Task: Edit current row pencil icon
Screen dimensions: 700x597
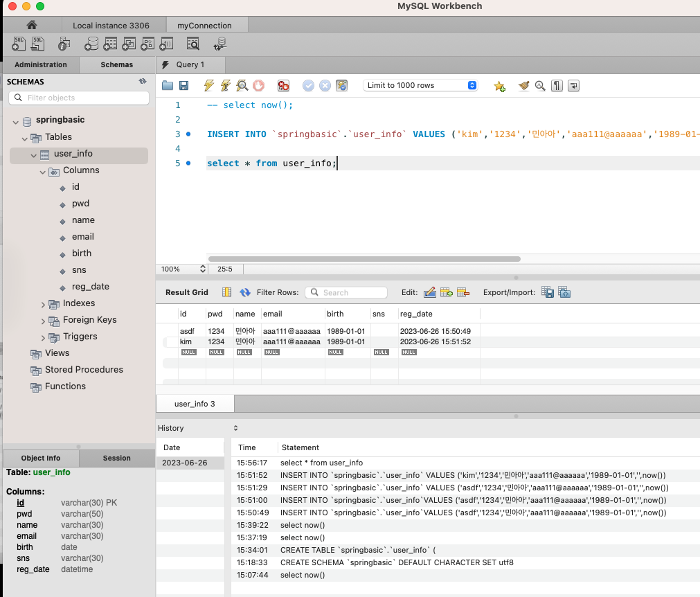Action: point(430,292)
